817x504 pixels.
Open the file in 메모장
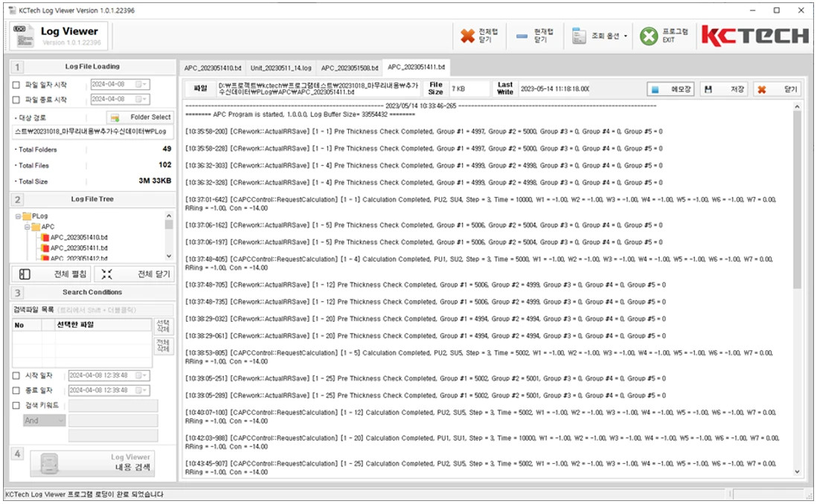pos(670,89)
